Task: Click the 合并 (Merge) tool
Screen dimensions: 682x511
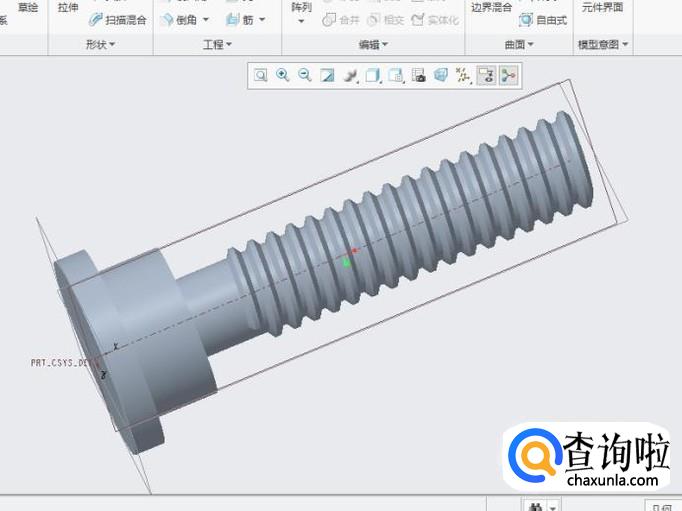Action: [341, 20]
